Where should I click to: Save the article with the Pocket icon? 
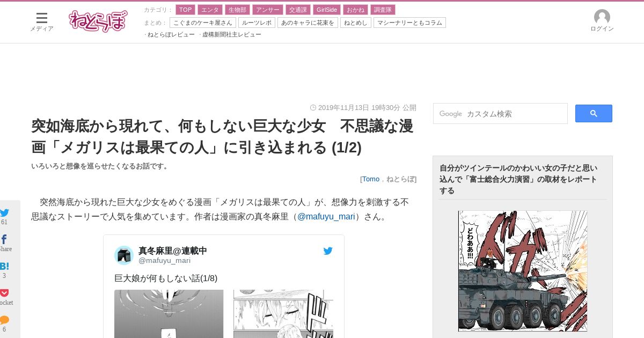click(4, 293)
